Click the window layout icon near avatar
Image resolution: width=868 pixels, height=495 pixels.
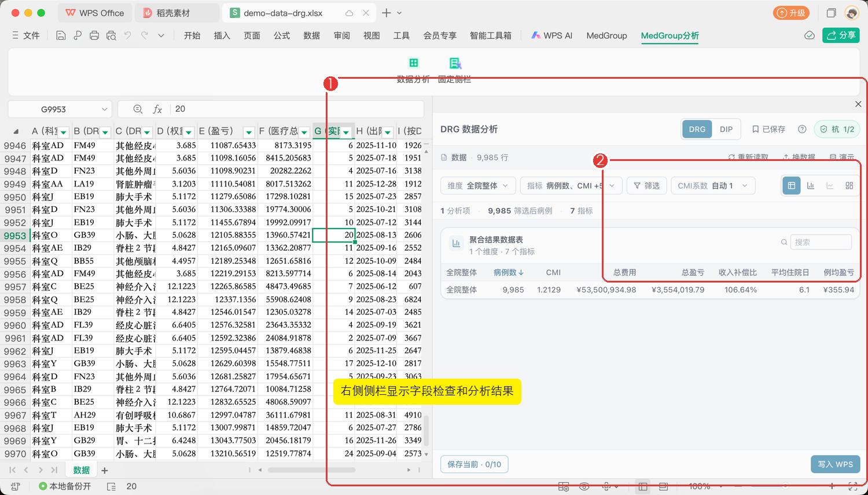(x=831, y=13)
